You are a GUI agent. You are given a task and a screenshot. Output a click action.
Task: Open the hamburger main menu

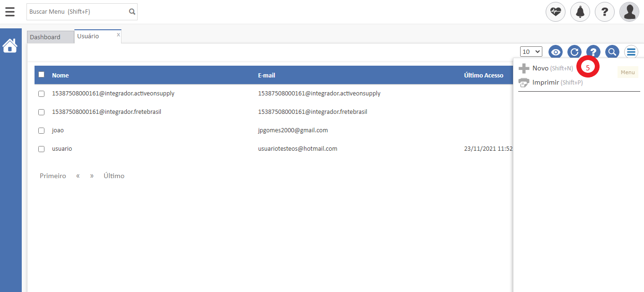[x=10, y=12]
